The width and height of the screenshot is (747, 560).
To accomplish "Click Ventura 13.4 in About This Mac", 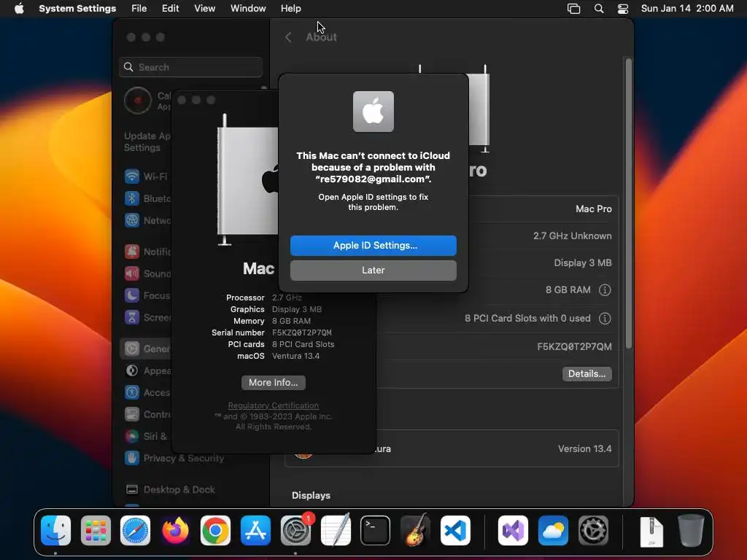I will (296, 356).
